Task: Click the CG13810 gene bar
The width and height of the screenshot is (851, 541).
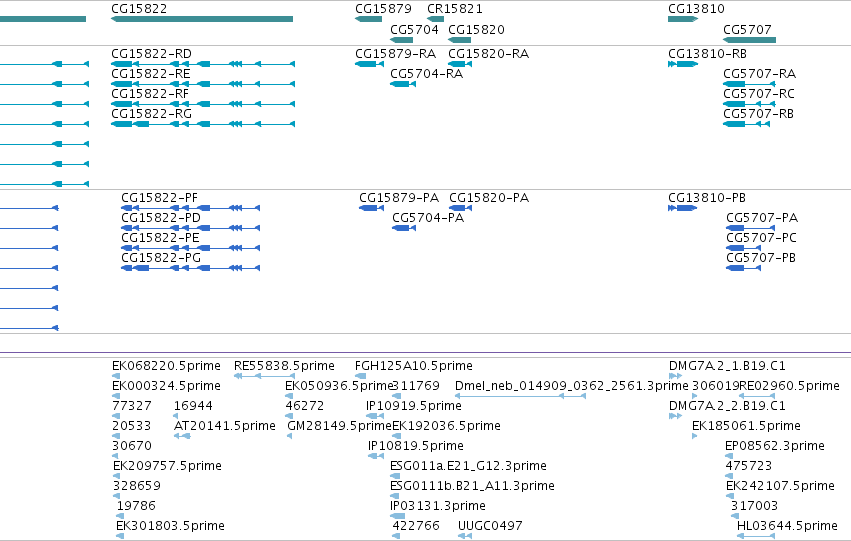Action: point(683,19)
